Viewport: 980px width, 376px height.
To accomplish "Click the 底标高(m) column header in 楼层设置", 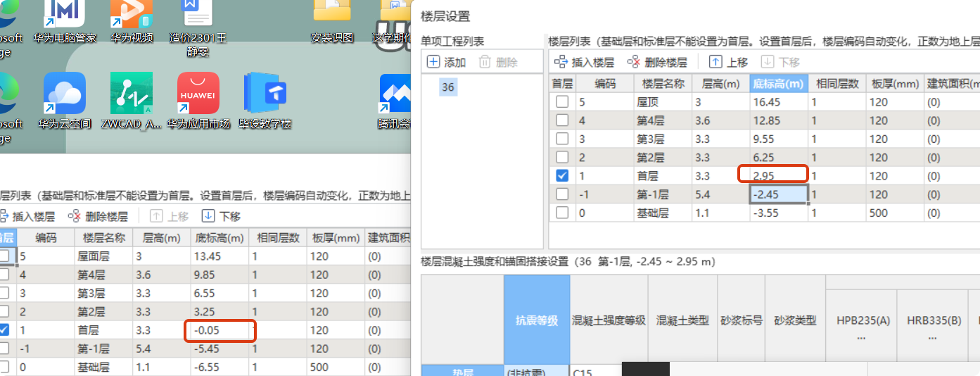I will point(779,83).
